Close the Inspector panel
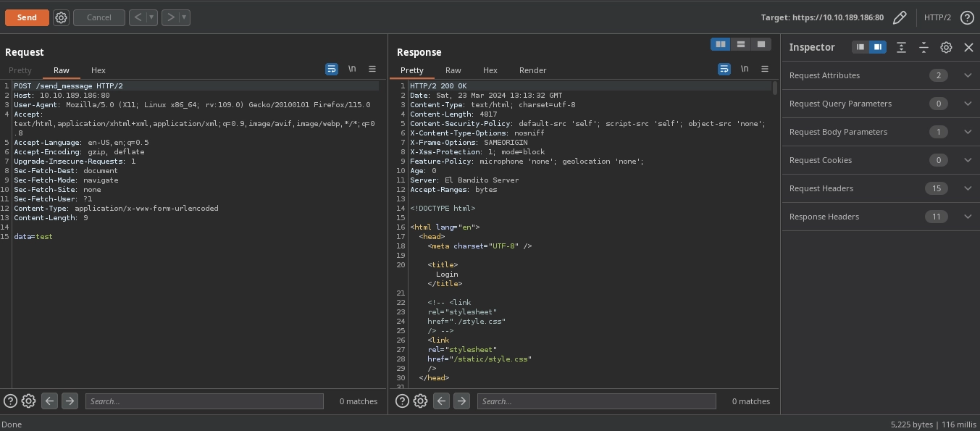This screenshot has height=431, width=980. 968,47
